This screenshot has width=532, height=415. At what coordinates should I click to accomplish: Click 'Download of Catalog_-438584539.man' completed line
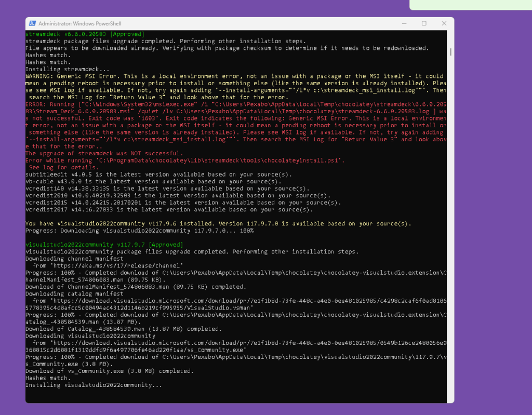tap(124, 329)
